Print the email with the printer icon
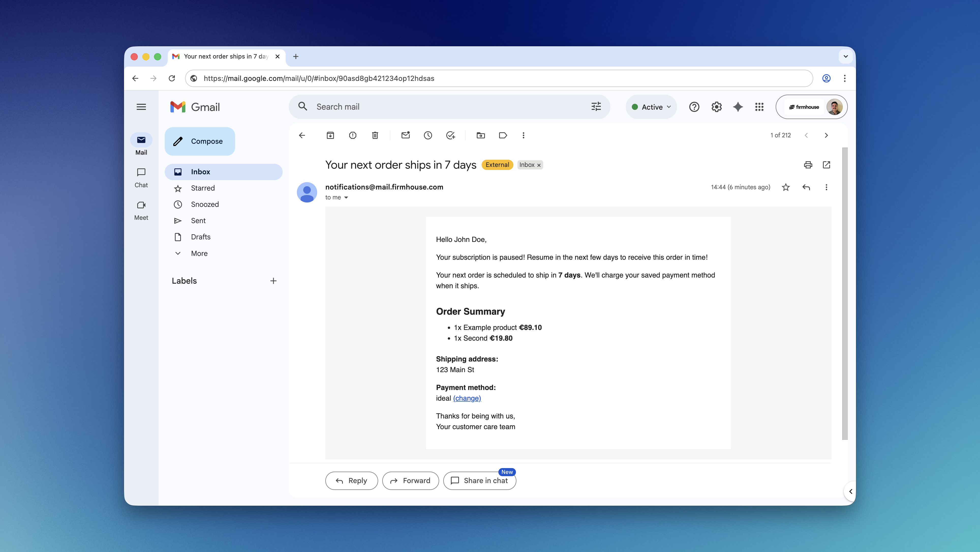This screenshot has width=980, height=552. tap(808, 165)
